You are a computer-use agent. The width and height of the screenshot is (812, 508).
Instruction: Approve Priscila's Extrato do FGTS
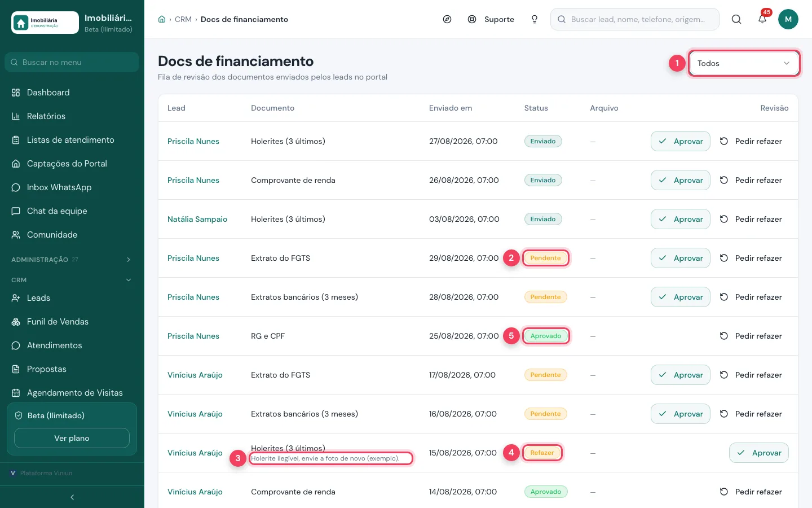(681, 258)
